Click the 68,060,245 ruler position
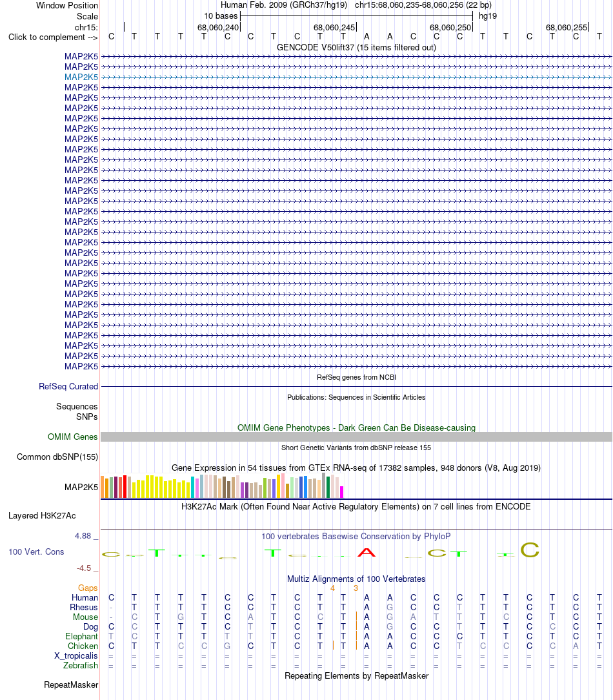 [334, 28]
